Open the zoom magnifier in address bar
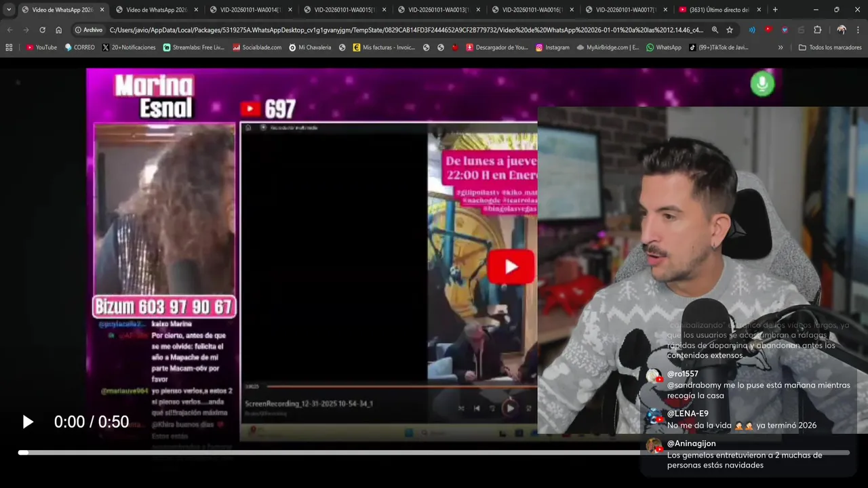868x488 pixels. 715,30
